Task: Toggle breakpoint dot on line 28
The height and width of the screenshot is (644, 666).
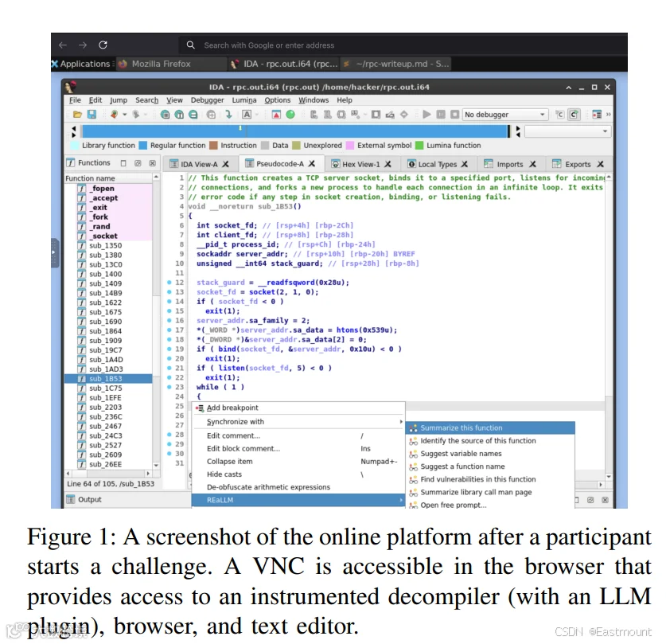Action: tap(169, 435)
